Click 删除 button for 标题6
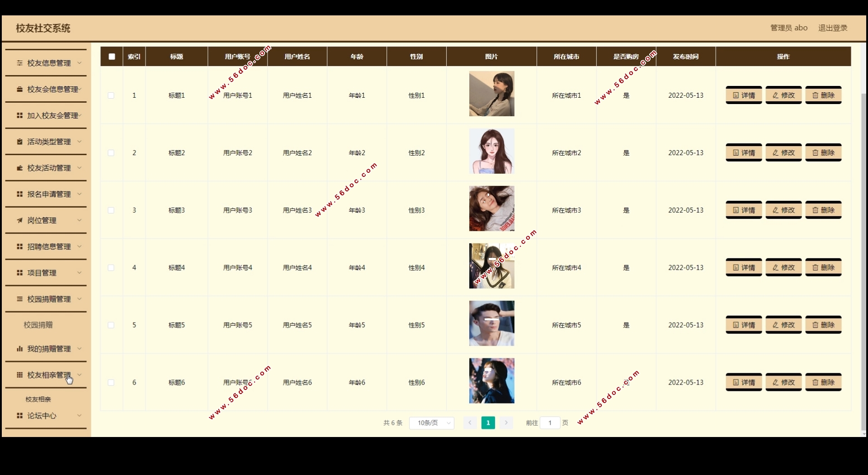The image size is (868, 475). click(x=823, y=383)
